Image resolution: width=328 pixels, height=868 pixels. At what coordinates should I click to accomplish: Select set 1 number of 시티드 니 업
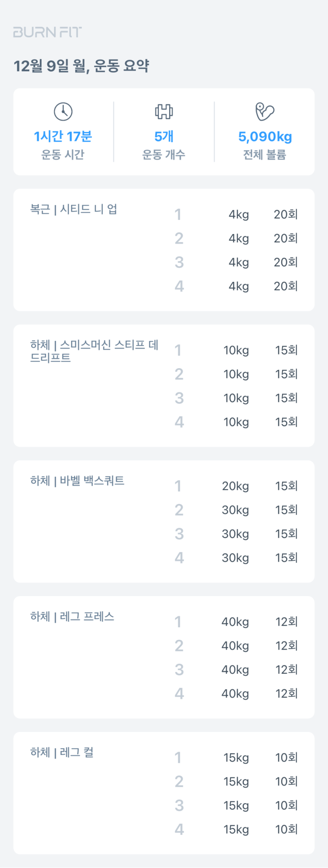point(178,215)
